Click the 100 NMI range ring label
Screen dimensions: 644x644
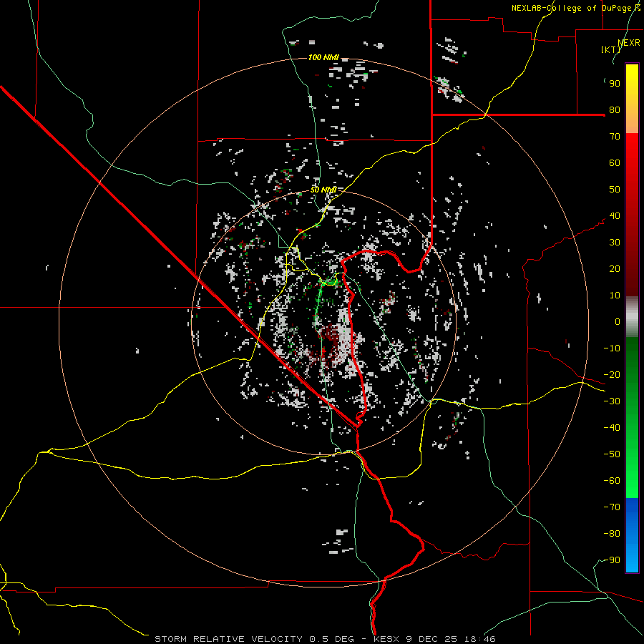click(323, 57)
